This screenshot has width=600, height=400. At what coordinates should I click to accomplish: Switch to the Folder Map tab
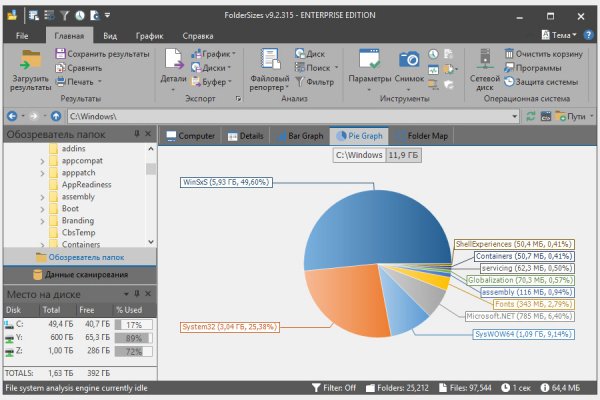pyautogui.click(x=422, y=136)
